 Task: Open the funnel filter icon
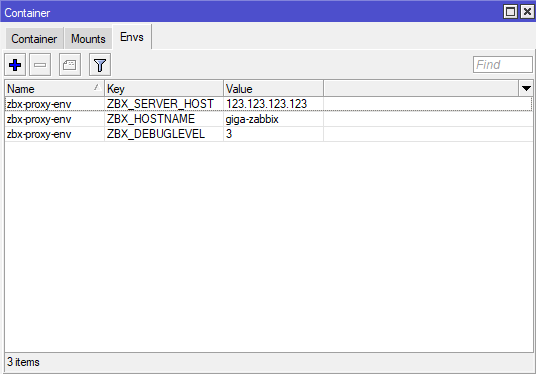[x=100, y=65]
